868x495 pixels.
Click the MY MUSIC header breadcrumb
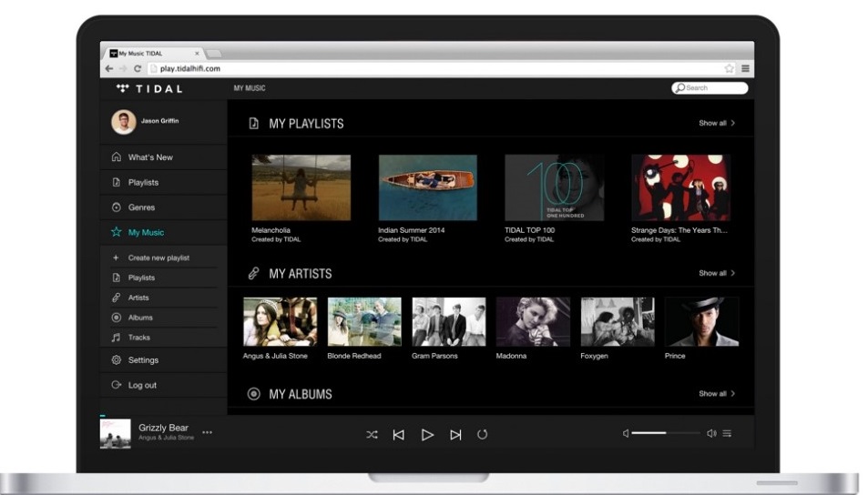coord(250,88)
